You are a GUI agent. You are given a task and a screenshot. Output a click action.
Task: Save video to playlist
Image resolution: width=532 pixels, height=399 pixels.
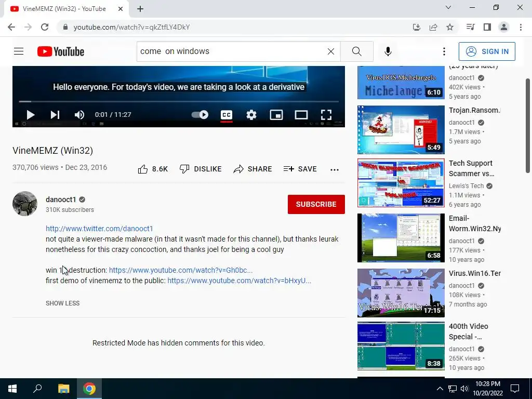tap(300, 169)
